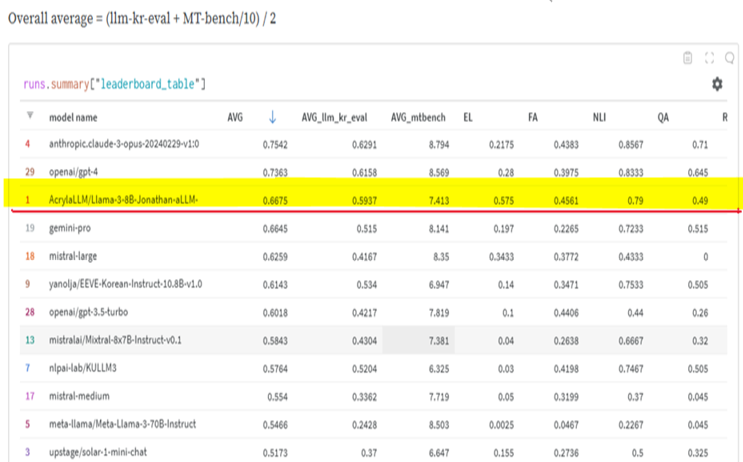Click the Overall average formula heading
The height and width of the screenshot is (462, 743).
(x=142, y=19)
